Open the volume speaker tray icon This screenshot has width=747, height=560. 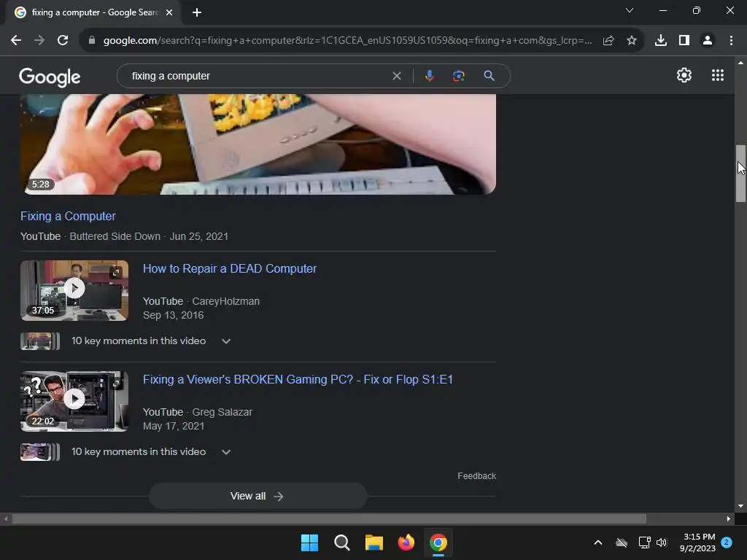[x=661, y=542]
